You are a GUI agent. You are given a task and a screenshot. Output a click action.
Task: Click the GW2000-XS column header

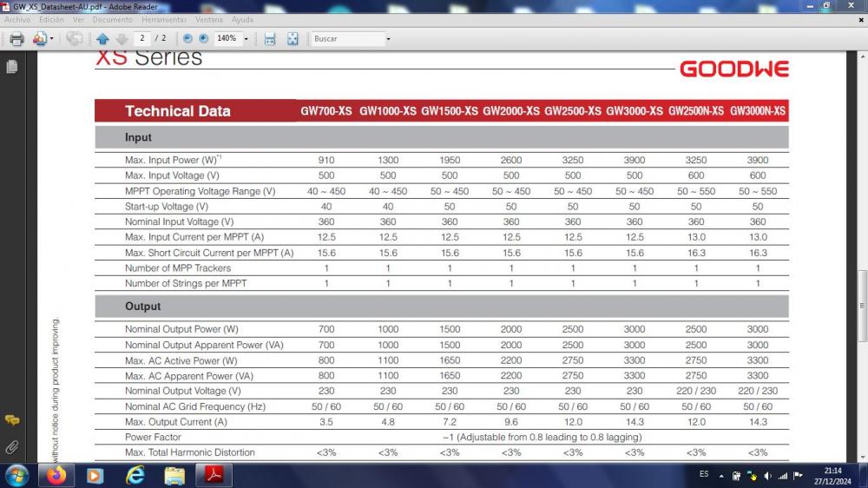[511, 111]
